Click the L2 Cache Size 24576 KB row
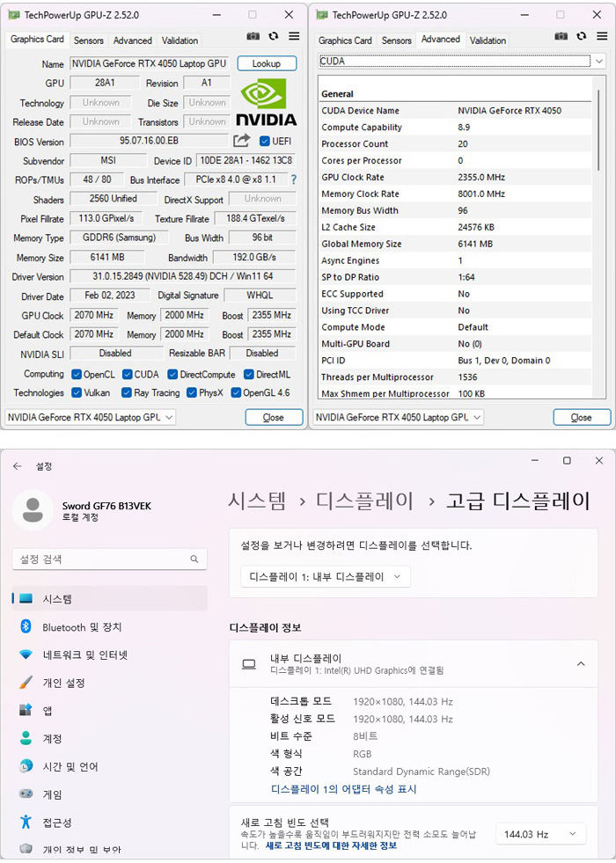The image size is (616, 863). 456,227
